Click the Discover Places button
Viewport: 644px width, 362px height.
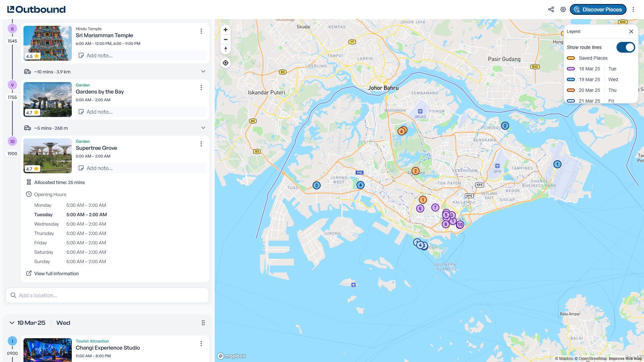coord(598,9)
